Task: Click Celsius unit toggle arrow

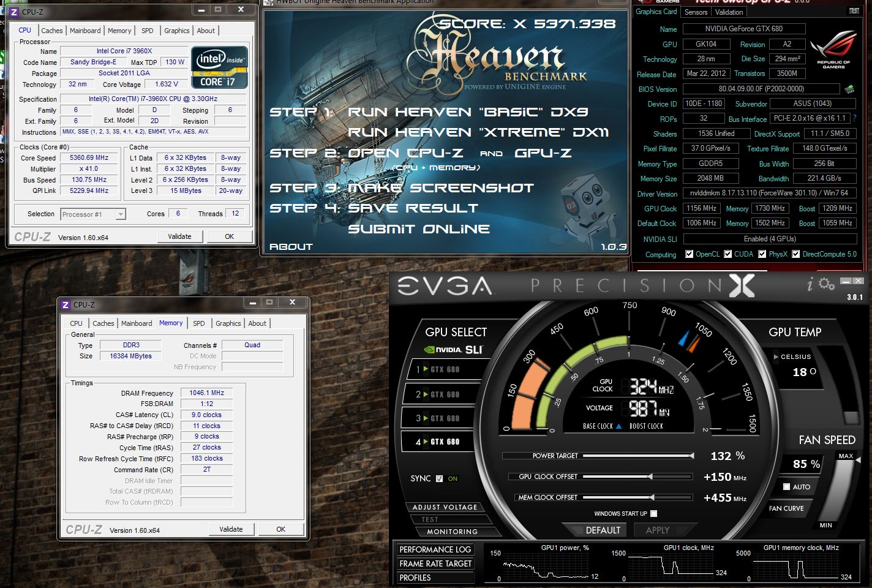Action: coord(776,356)
